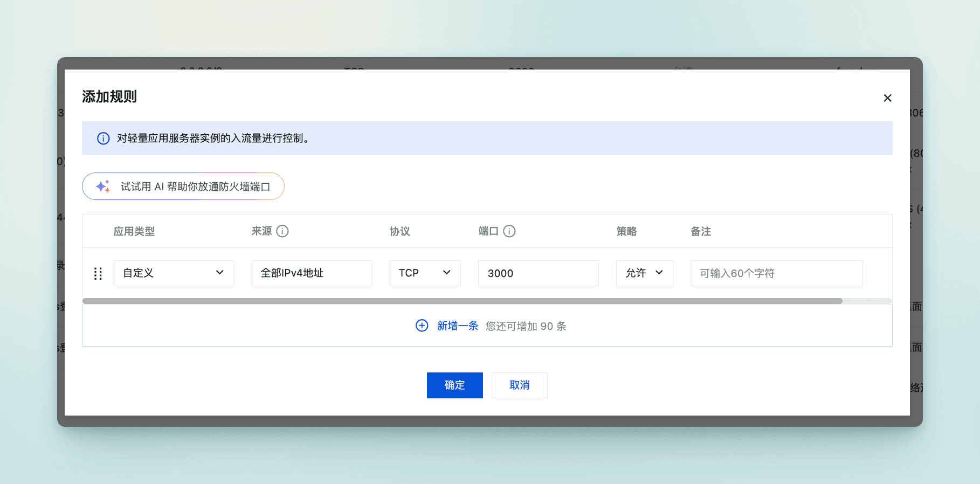This screenshot has height=484, width=980.
Task: Click the info icon next to 来源
Action: [x=282, y=231]
